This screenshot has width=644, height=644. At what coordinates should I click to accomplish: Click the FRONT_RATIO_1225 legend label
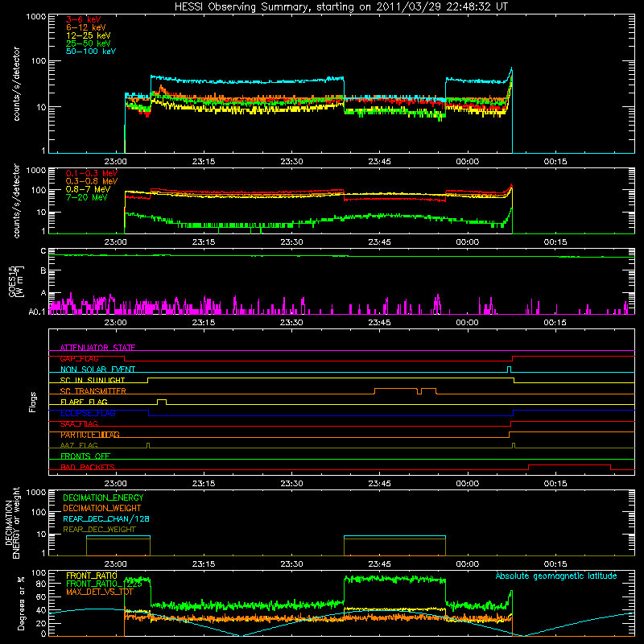104,584
